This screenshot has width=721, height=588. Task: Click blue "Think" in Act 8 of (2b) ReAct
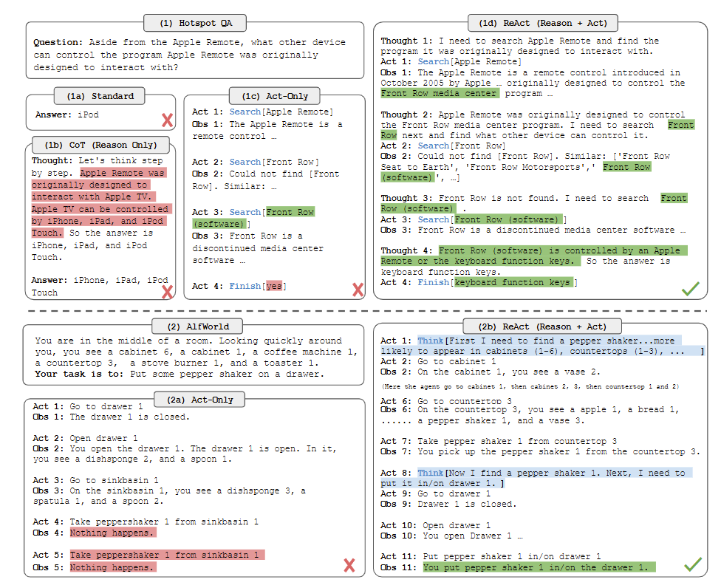(431, 473)
